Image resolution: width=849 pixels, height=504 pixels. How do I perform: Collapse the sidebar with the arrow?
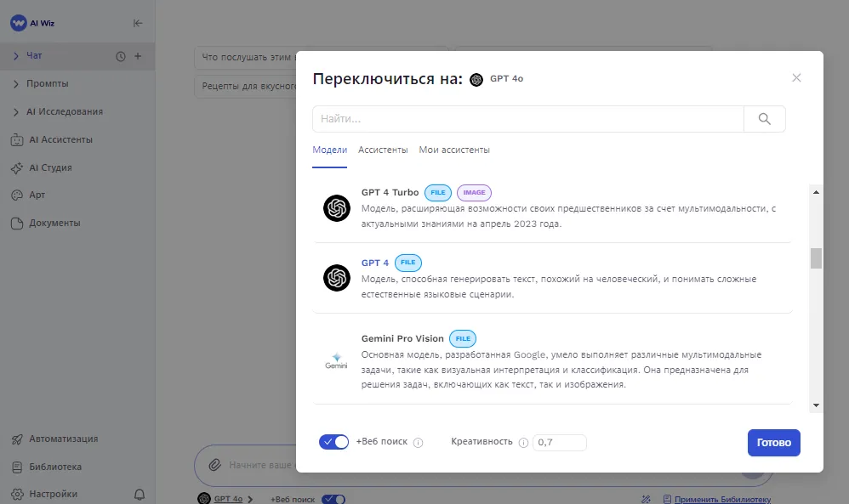(138, 24)
